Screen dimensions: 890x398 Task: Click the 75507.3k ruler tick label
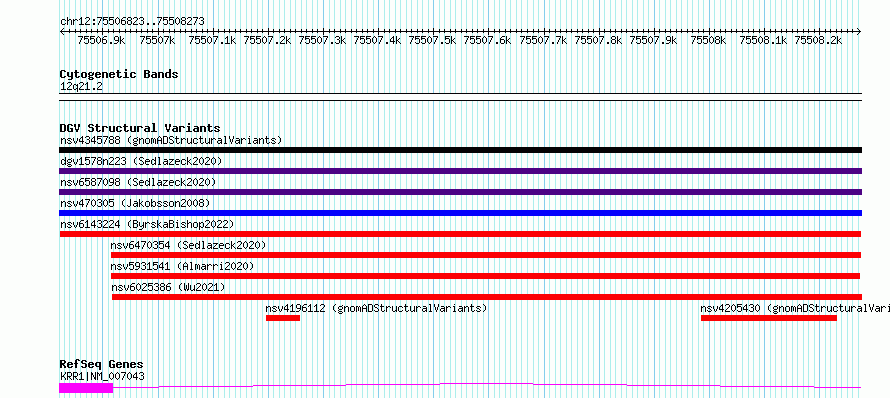coord(322,40)
